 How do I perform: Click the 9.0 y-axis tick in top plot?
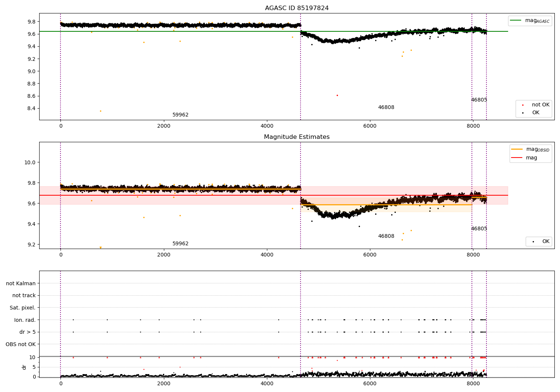pos(31,71)
